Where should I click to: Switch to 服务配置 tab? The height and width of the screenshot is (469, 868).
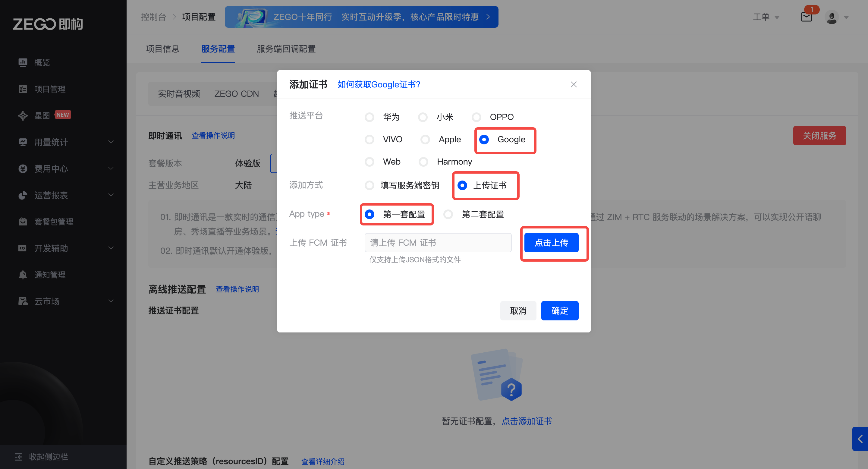pyautogui.click(x=218, y=49)
